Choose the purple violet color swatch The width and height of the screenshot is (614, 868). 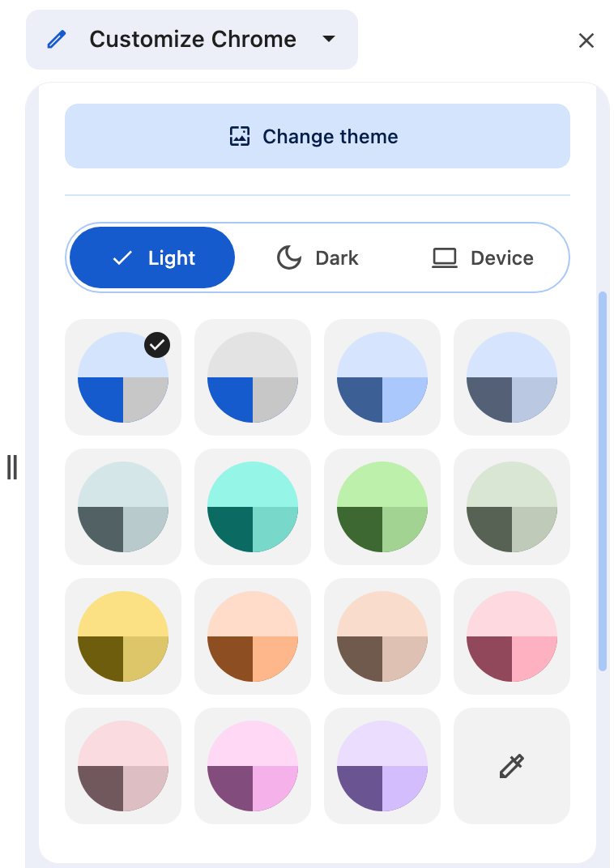[382, 766]
